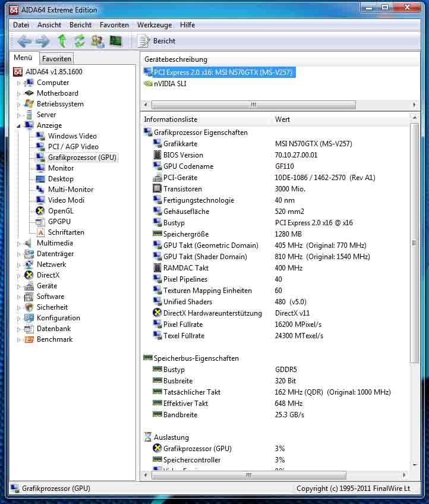The width and height of the screenshot is (429, 504).
Task: Click the green Up arrow toolbar icon
Action: pos(61,41)
